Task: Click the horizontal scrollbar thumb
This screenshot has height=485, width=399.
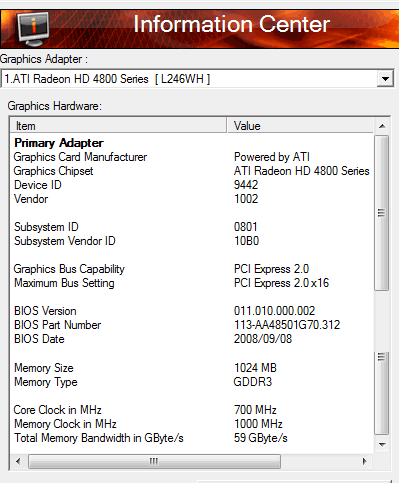Action: click(154, 462)
